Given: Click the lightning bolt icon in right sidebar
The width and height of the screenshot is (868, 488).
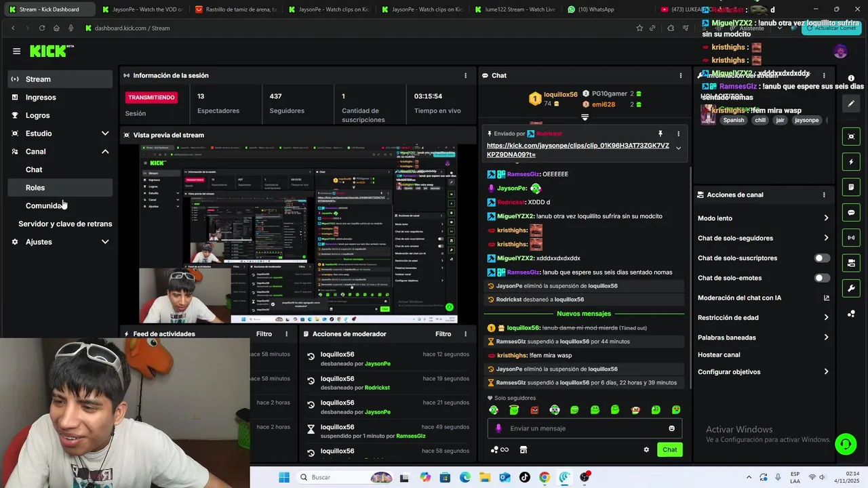Looking at the screenshot, I should point(851,162).
